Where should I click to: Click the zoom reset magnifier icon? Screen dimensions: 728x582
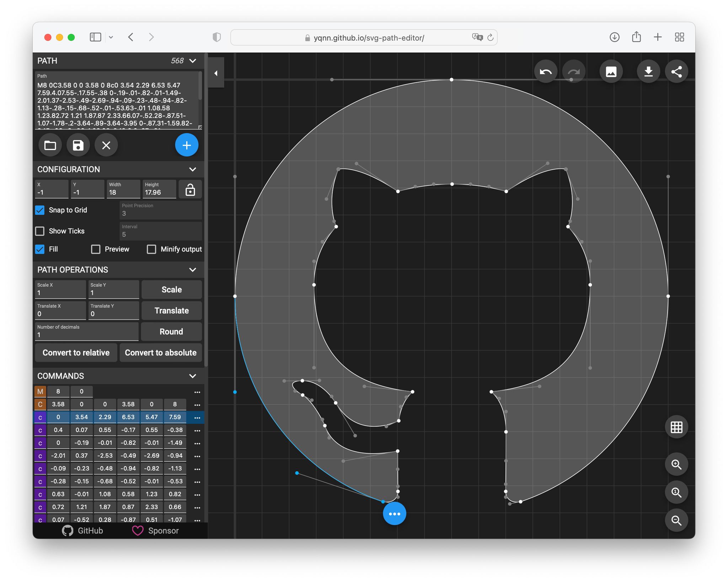coord(676,492)
